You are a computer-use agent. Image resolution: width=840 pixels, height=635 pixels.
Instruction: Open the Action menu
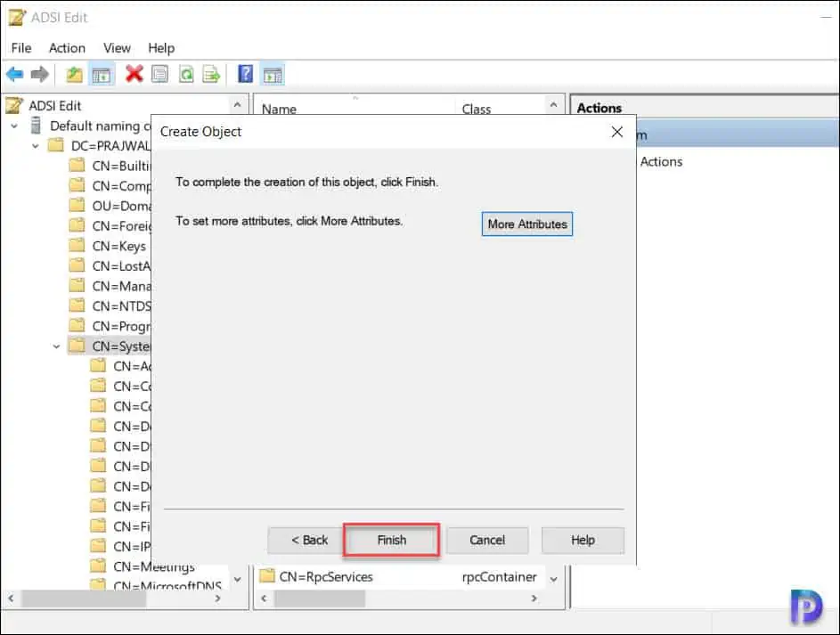tap(67, 48)
